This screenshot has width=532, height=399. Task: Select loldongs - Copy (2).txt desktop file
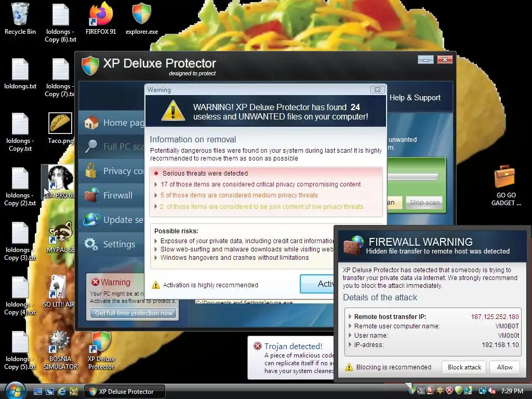pos(20,187)
